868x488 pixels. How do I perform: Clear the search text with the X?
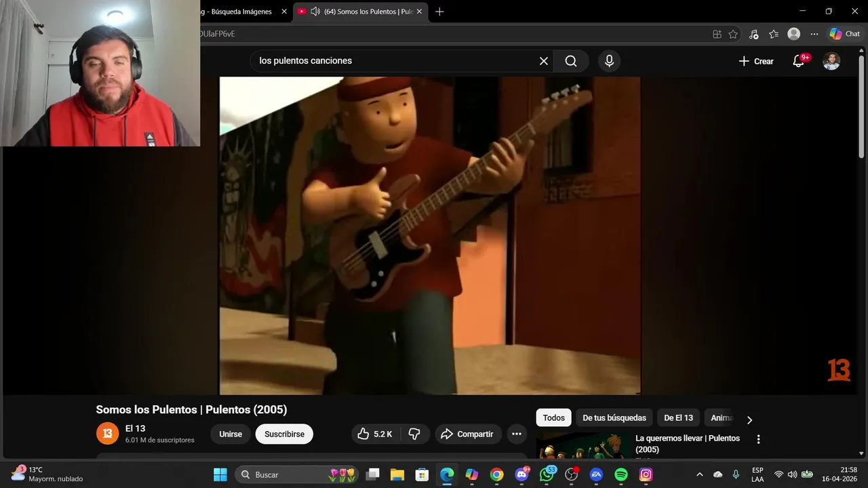tap(544, 61)
